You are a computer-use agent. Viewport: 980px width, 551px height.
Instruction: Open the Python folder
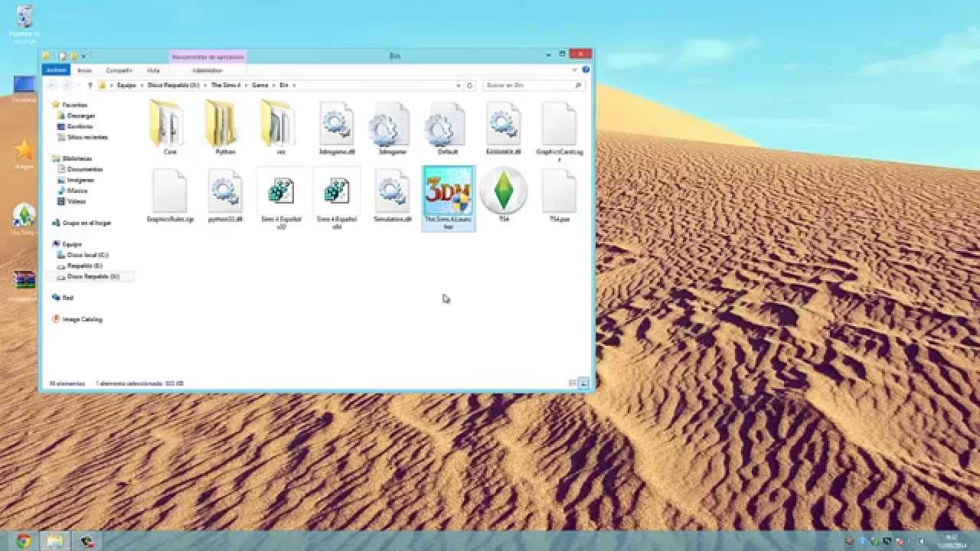click(225, 129)
